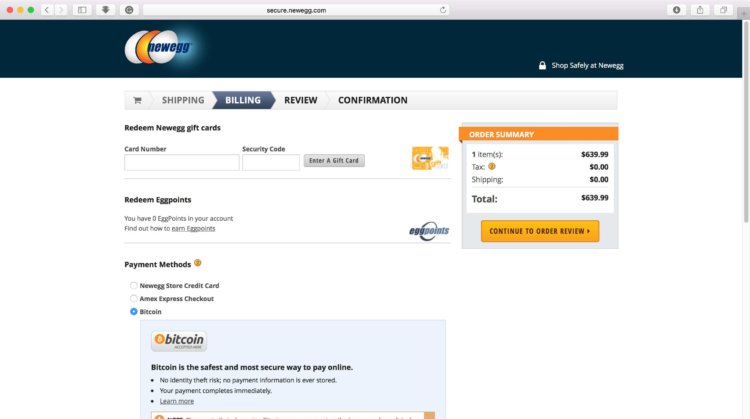Click the shopping cart step icon
Screen dimensions: 750x419
[137, 100]
